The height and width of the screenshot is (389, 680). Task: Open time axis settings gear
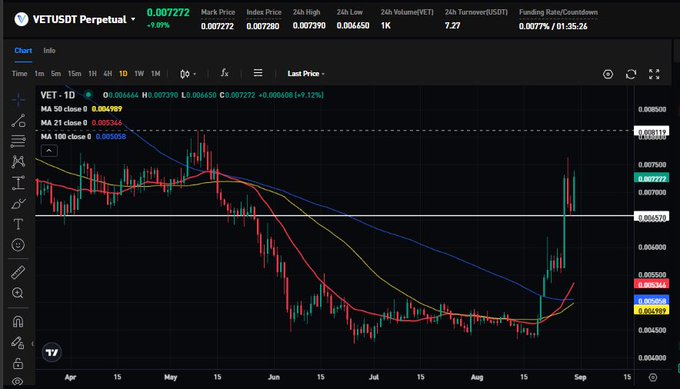pyautogui.click(x=653, y=377)
